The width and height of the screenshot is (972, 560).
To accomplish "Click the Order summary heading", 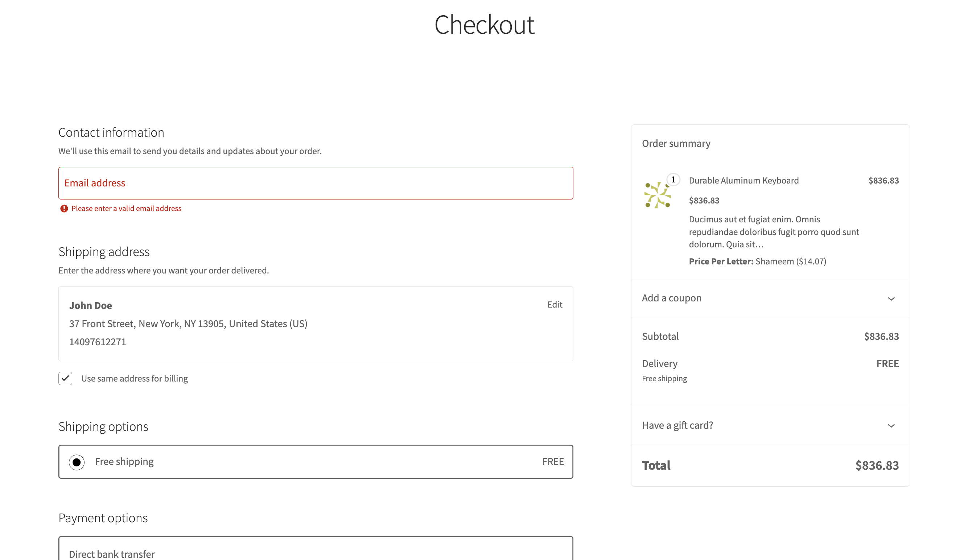I will tap(676, 144).
